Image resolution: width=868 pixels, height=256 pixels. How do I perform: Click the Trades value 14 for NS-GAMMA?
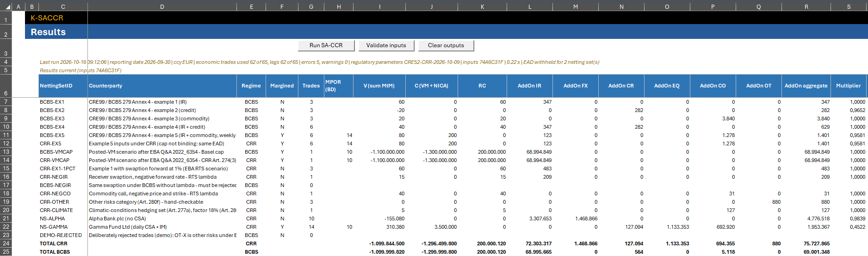[x=311, y=227]
